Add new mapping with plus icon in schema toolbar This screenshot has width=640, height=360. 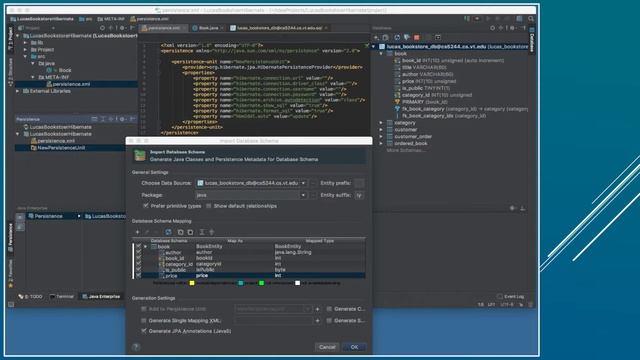tap(137, 232)
